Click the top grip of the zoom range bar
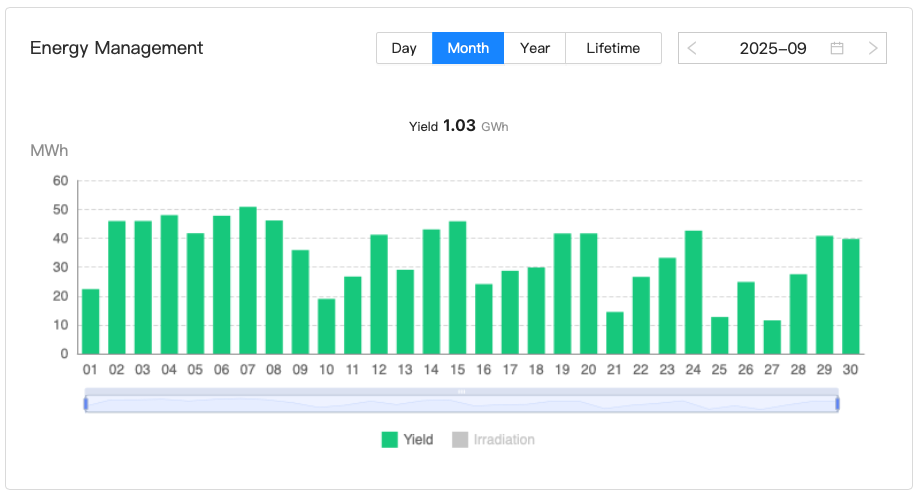 point(462,391)
